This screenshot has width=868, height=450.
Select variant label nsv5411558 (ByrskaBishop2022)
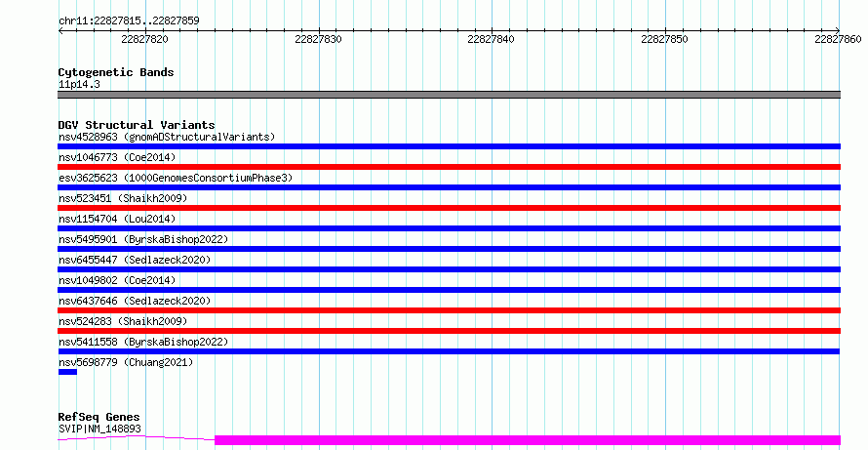pos(143,342)
